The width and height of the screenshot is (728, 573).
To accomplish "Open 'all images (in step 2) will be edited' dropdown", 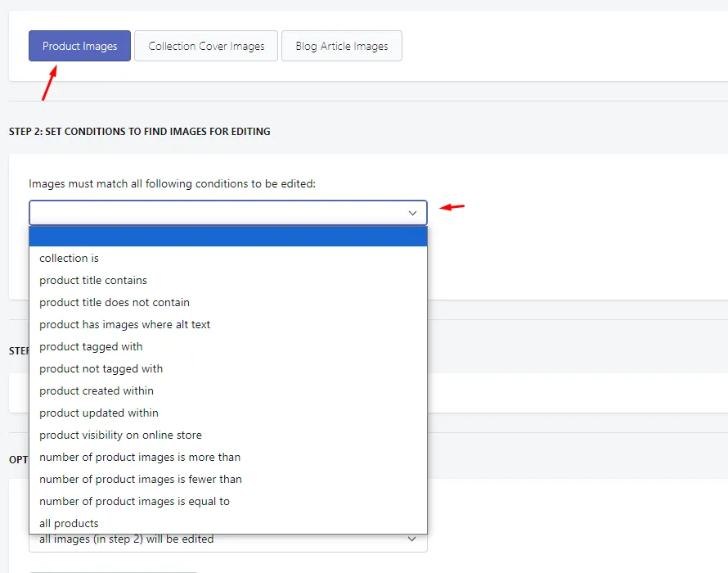I will point(228,543).
